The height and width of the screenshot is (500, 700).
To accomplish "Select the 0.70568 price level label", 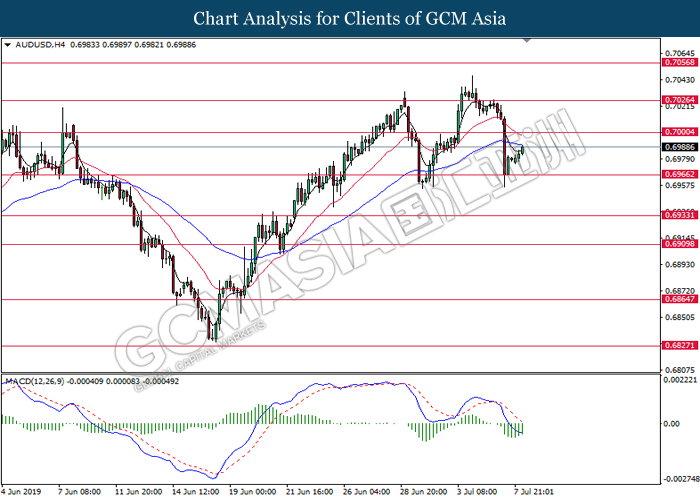I will 680,62.
